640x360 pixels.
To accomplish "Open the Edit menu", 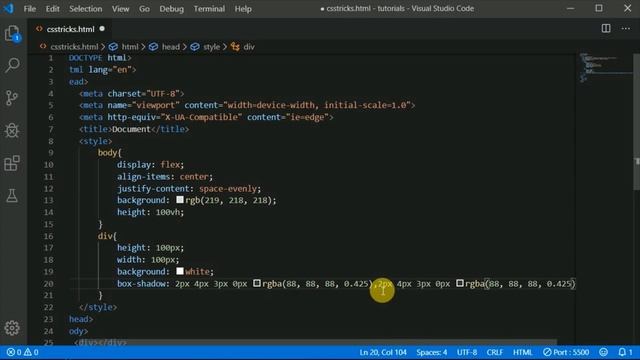I will point(52,9).
